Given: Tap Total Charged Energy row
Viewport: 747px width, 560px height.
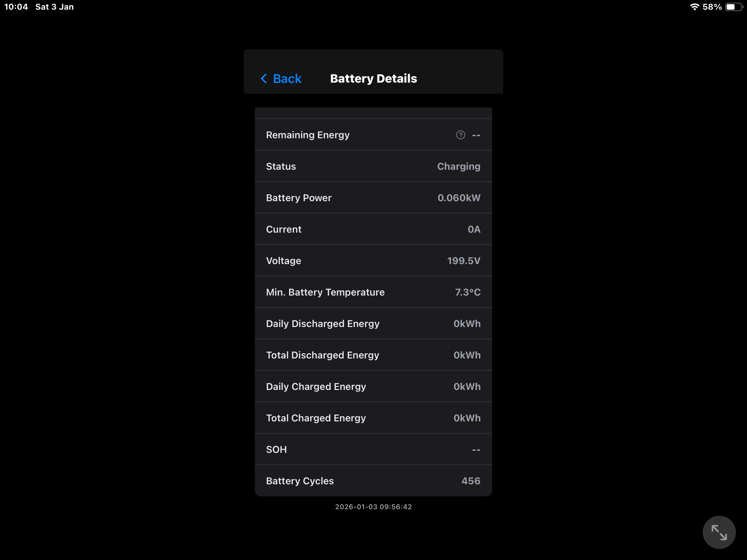Looking at the screenshot, I should tap(373, 418).
